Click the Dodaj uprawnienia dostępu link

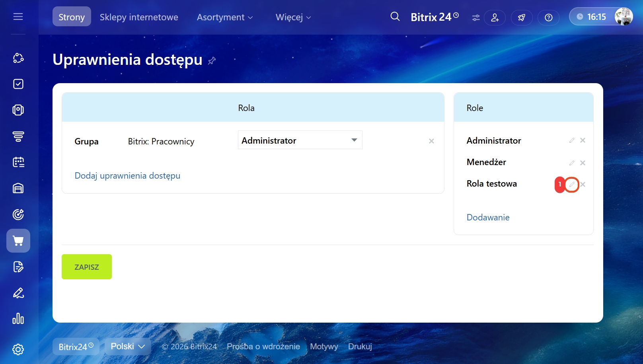tap(127, 175)
